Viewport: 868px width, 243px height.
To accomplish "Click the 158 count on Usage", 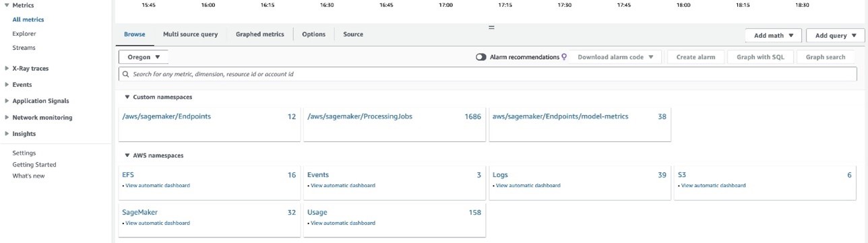I will (x=475, y=213).
